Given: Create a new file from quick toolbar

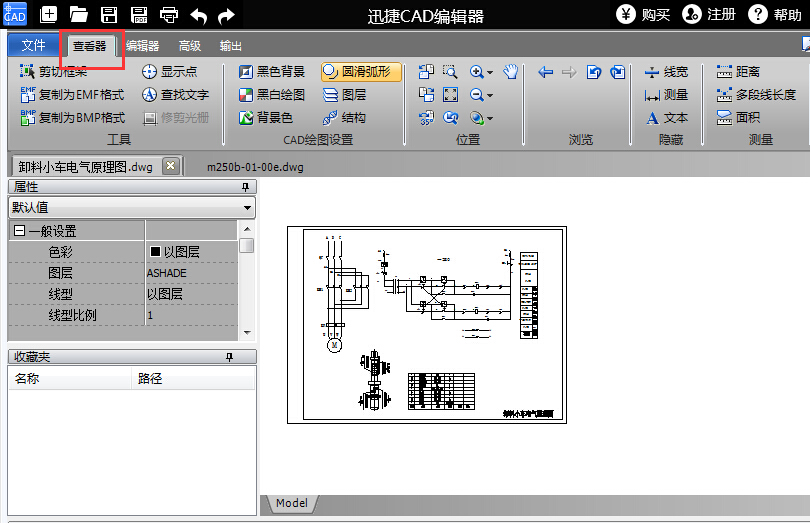Looking at the screenshot, I should tap(49, 15).
